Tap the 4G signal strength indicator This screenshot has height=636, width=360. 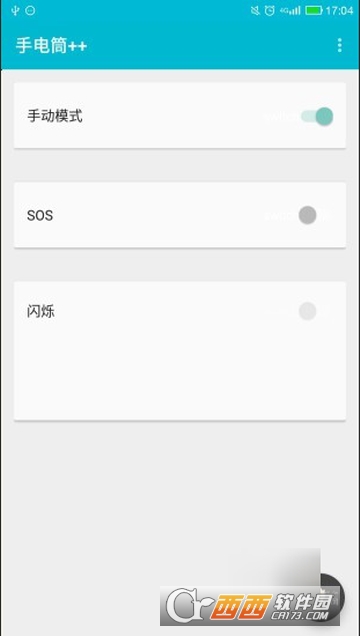pyautogui.click(x=290, y=11)
